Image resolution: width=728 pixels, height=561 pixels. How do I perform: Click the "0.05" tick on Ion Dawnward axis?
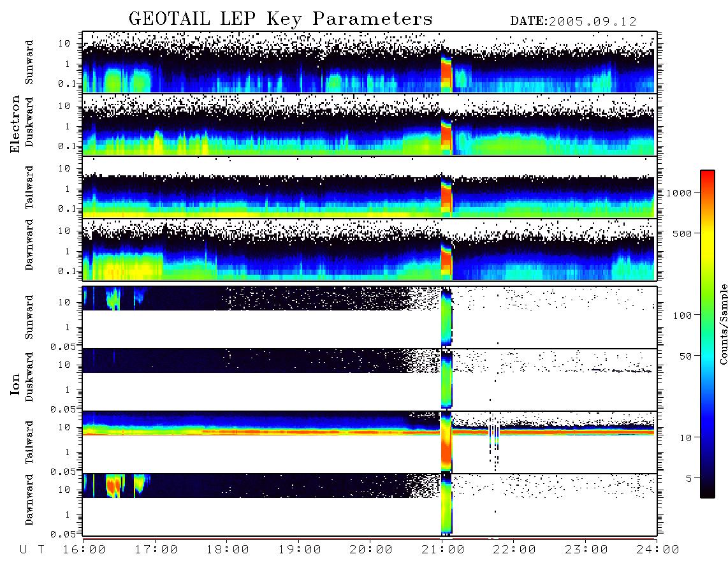point(62,534)
